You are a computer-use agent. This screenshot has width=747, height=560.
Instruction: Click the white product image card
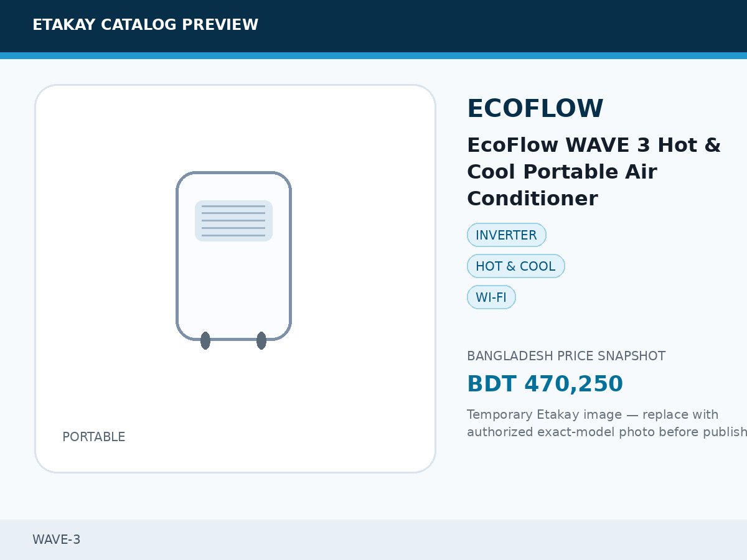pos(235,279)
